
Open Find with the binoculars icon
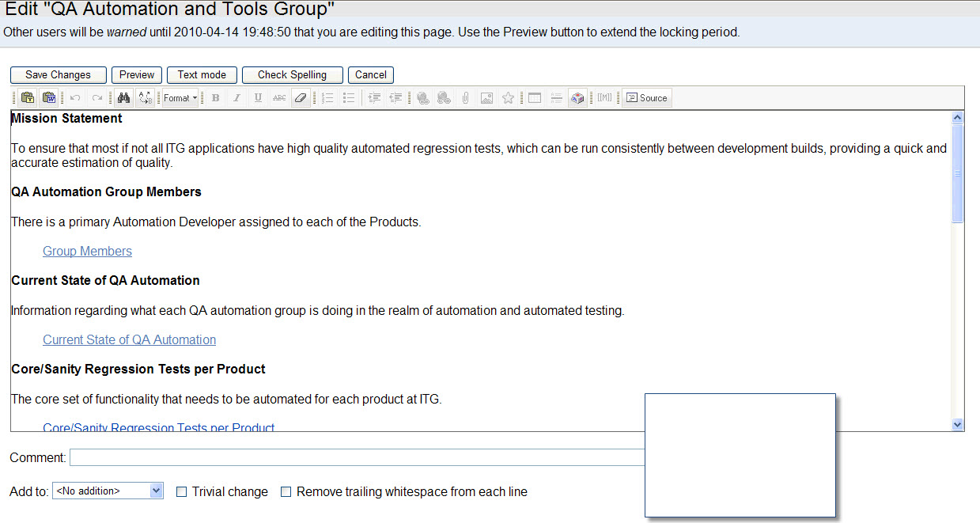123,98
